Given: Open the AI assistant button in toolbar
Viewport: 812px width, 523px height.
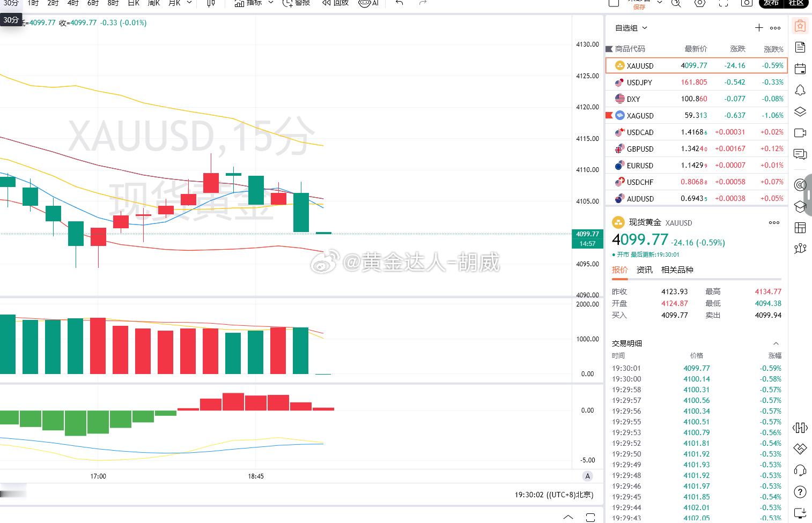Looking at the screenshot, I should tap(368, 3).
